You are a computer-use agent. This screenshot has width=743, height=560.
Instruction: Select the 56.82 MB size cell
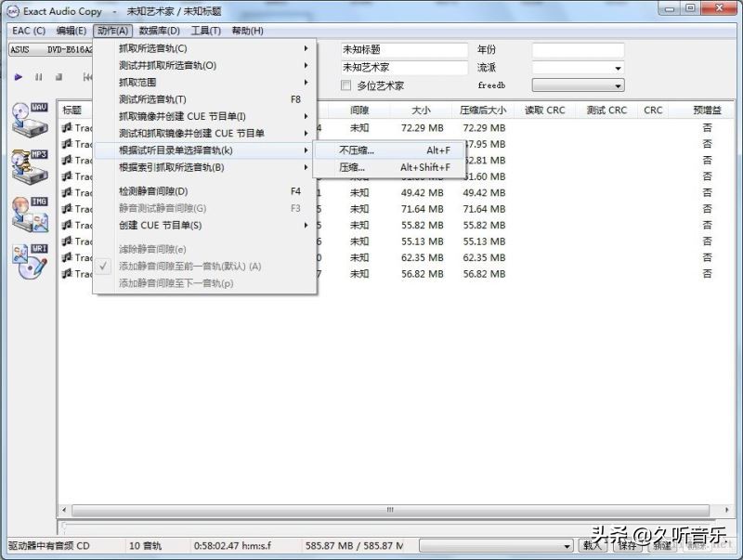(423, 274)
